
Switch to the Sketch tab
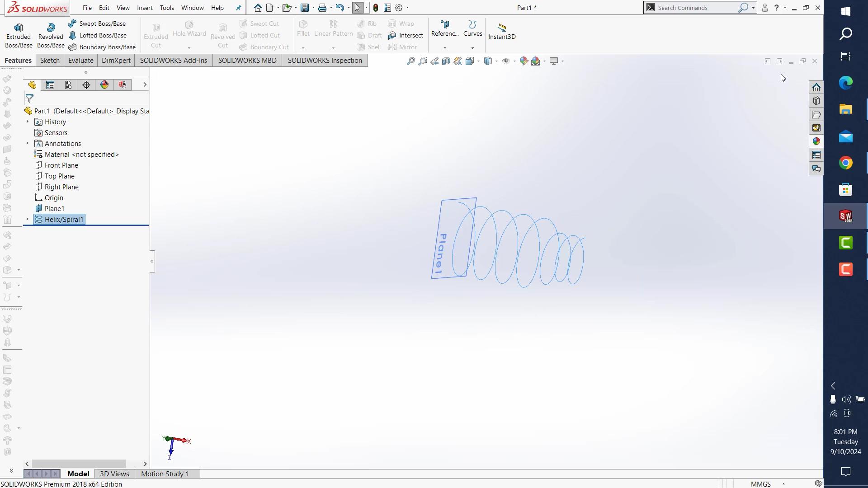50,61
